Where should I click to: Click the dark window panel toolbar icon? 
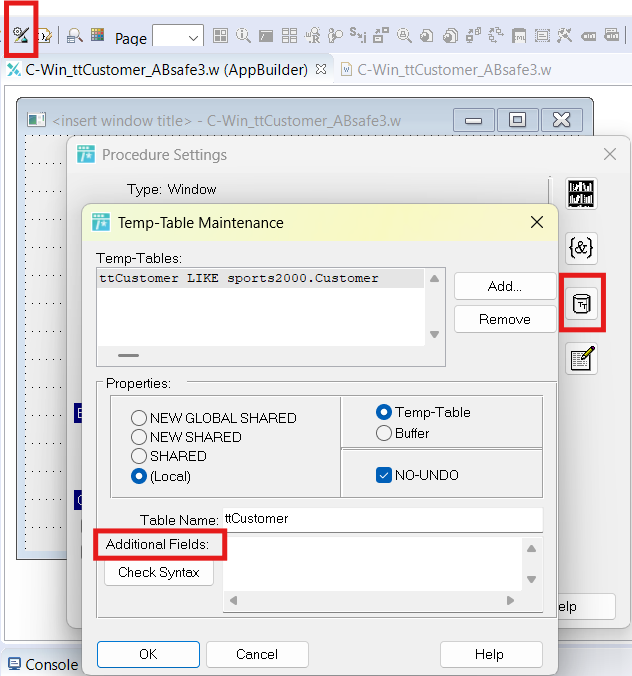(266, 36)
